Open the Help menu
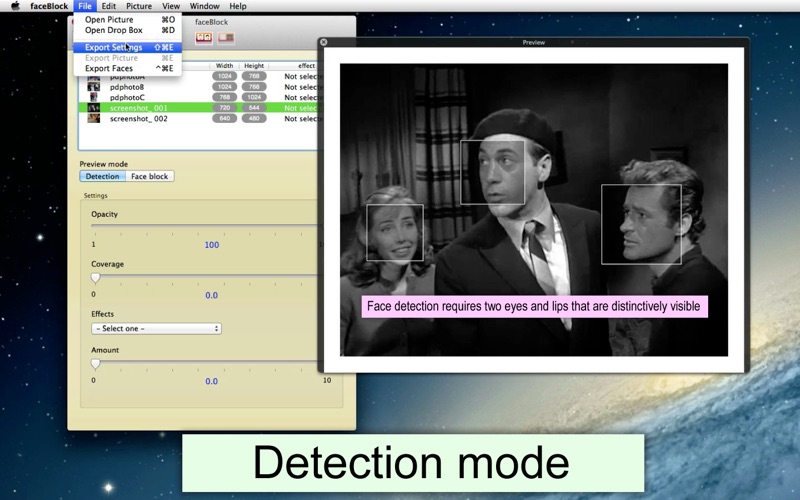800x500 pixels. pos(238,6)
